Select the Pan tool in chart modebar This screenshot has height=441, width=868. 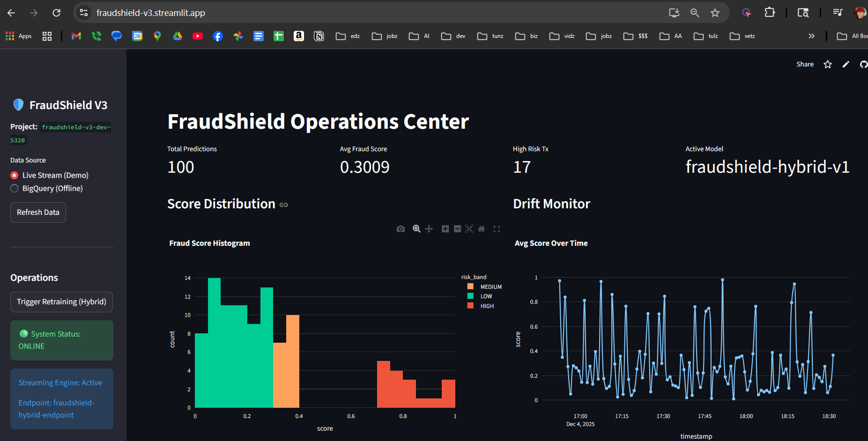[429, 229]
